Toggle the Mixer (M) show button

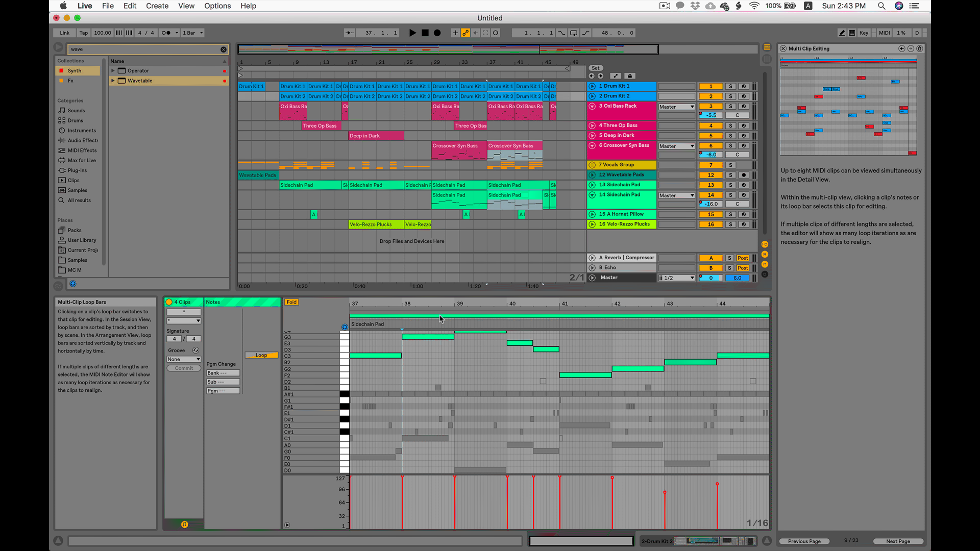point(765,264)
